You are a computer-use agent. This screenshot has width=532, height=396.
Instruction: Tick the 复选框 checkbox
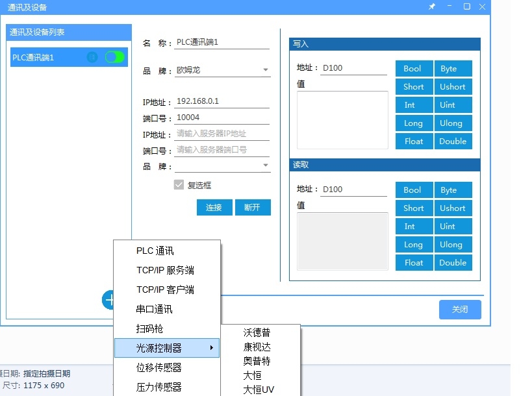[x=179, y=185]
